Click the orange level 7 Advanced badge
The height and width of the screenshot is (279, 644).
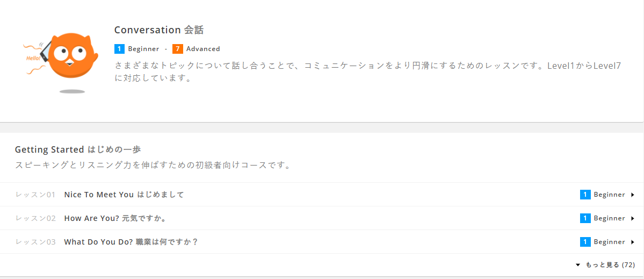coord(177,49)
